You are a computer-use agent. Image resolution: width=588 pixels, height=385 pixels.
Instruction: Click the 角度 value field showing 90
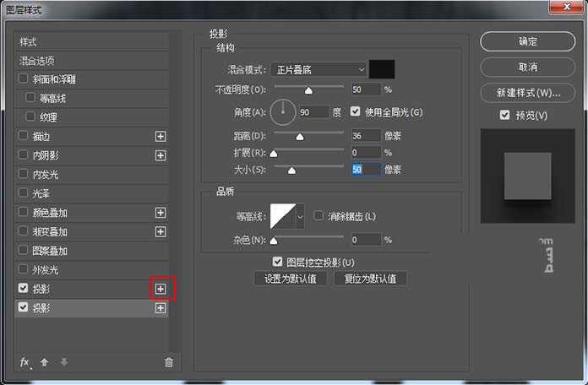[x=313, y=111]
